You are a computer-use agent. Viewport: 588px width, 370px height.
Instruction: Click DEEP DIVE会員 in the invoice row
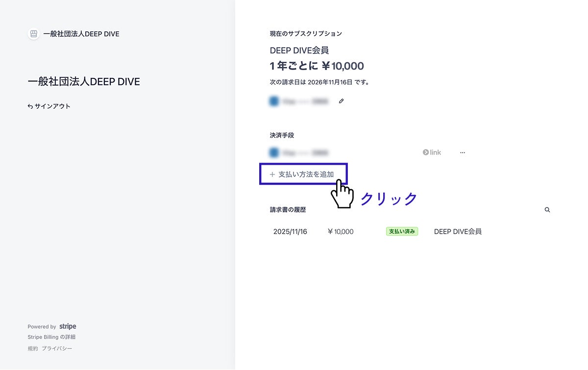click(458, 232)
